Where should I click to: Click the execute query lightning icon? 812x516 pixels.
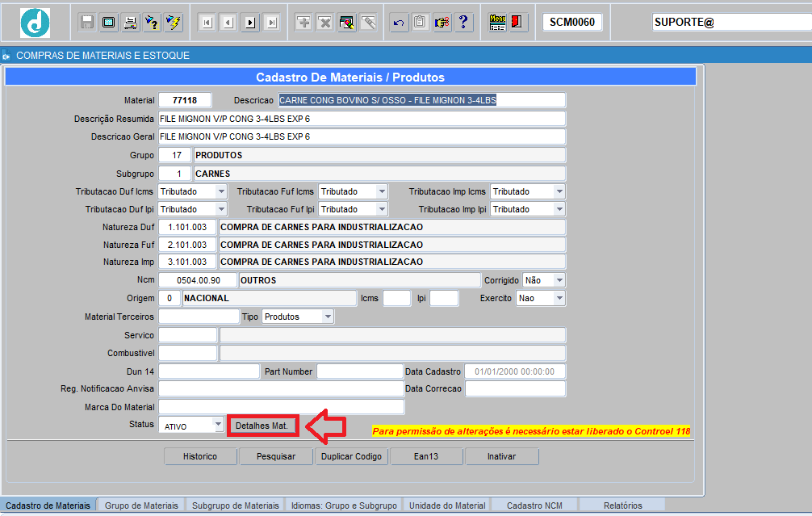point(174,23)
